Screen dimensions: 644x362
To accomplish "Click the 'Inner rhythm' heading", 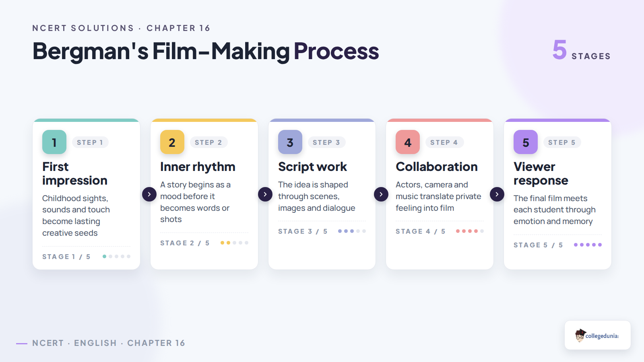I will pyautogui.click(x=198, y=167).
